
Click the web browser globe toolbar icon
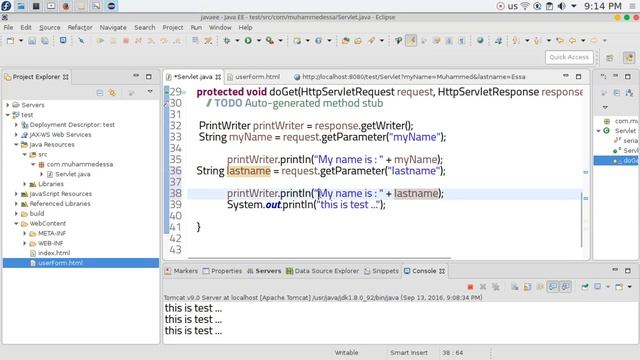pos(480,40)
